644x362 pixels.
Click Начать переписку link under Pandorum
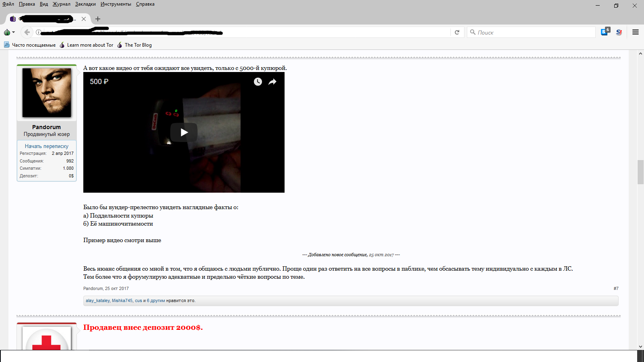[x=47, y=146]
